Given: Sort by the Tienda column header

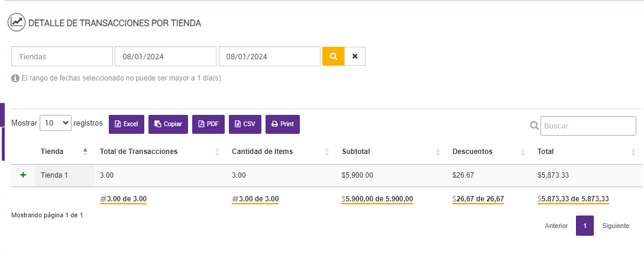Looking at the screenshot, I should click(52, 152).
